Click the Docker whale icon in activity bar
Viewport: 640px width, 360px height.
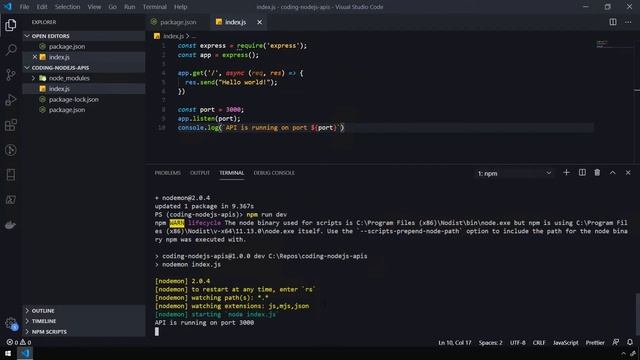11,224
